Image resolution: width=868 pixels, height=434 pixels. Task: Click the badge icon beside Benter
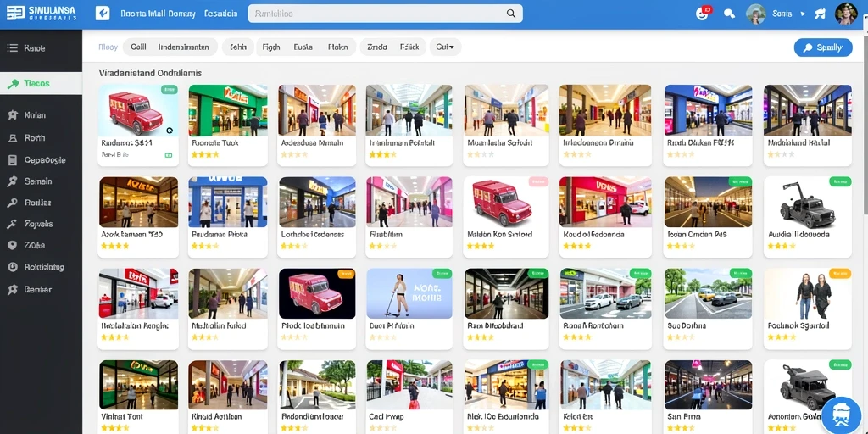pos(13,290)
